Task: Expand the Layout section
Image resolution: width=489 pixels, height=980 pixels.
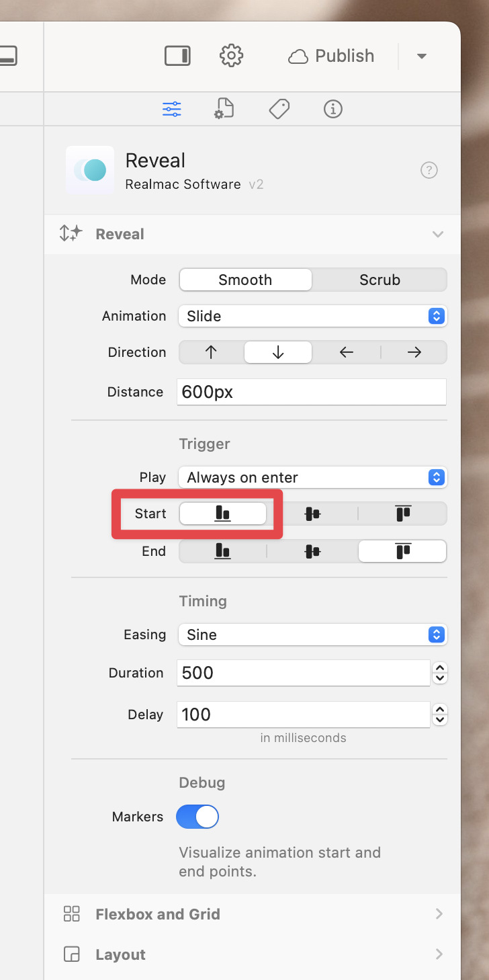Action: pyautogui.click(x=253, y=954)
